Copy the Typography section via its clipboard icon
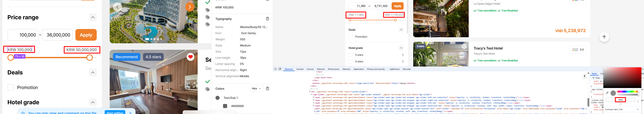 point(267,19)
